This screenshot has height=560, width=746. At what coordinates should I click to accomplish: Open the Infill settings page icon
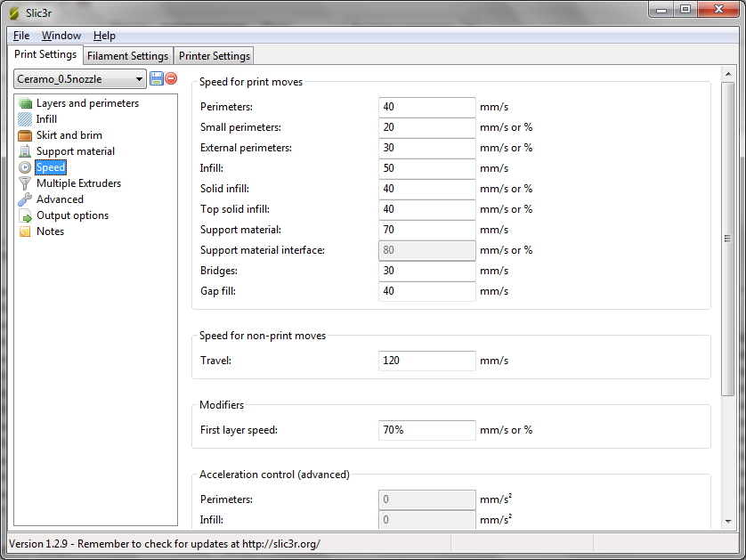coord(25,119)
